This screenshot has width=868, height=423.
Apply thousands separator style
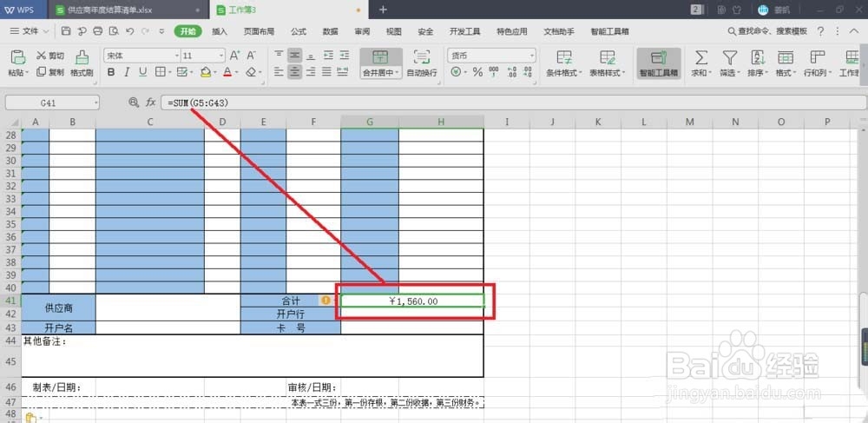click(494, 72)
